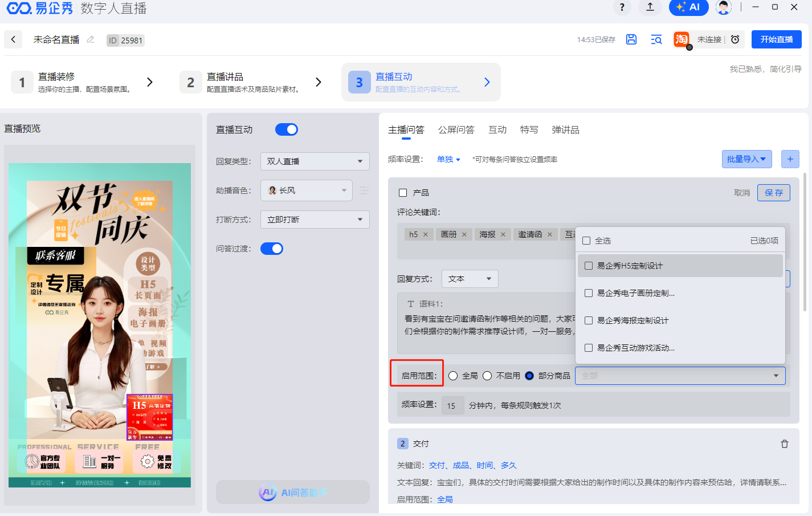Click the live preview poster image

(100, 325)
